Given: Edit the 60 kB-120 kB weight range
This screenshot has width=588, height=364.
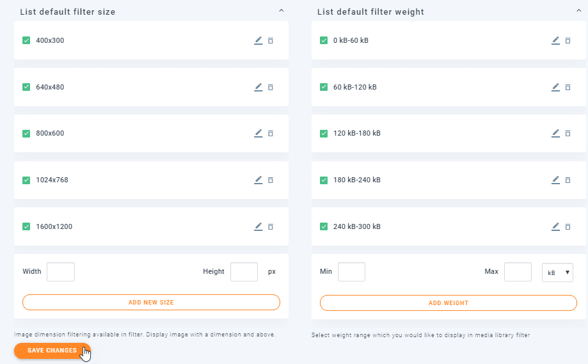Looking at the screenshot, I should tap(555, 87).
